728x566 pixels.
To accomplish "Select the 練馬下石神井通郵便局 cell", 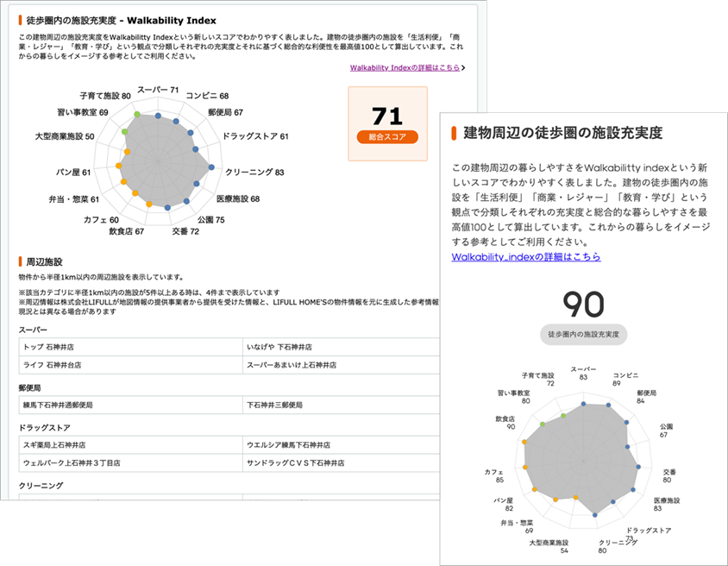I will [x=130, y=405].
